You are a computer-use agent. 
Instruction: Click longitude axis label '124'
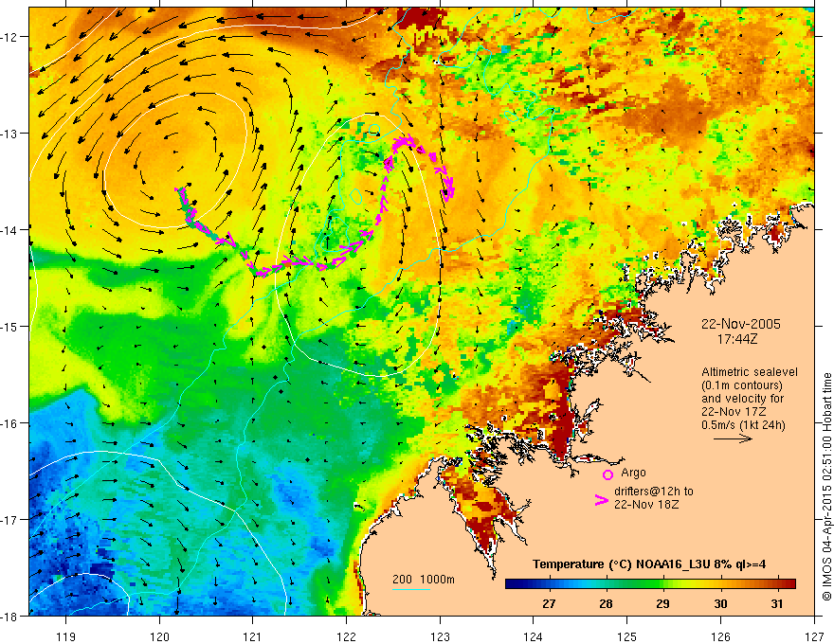[534, 636]
